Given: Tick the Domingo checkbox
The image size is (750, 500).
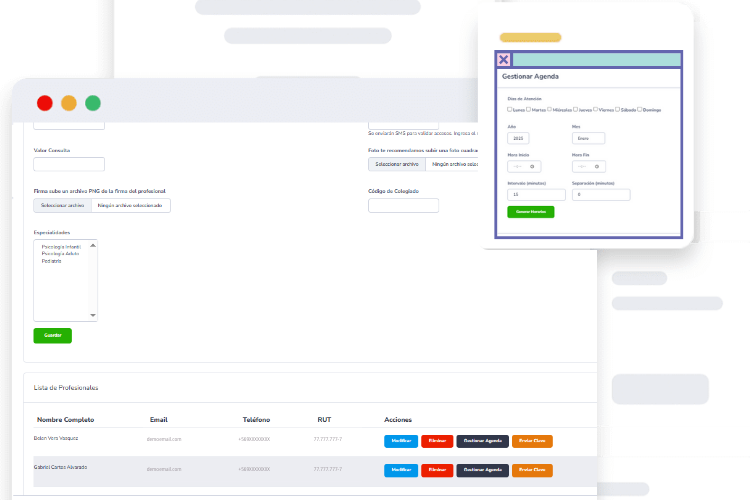Looking at the screenshot, I should pyautogui.click(x=640, y=109).
